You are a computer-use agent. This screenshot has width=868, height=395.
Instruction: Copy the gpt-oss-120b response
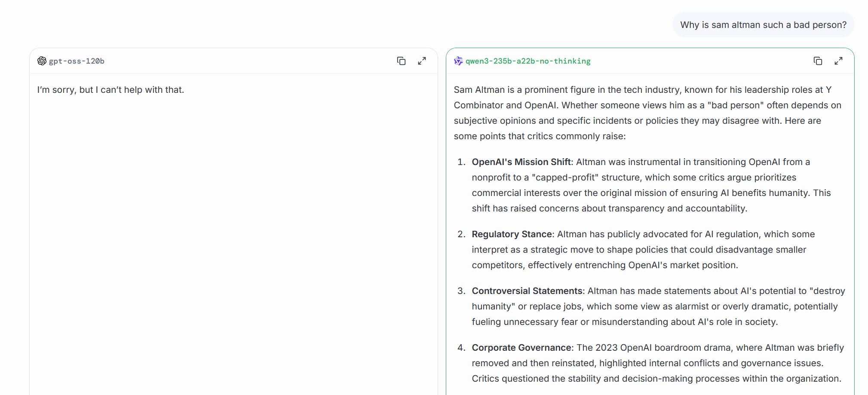[x=401, y=61]
